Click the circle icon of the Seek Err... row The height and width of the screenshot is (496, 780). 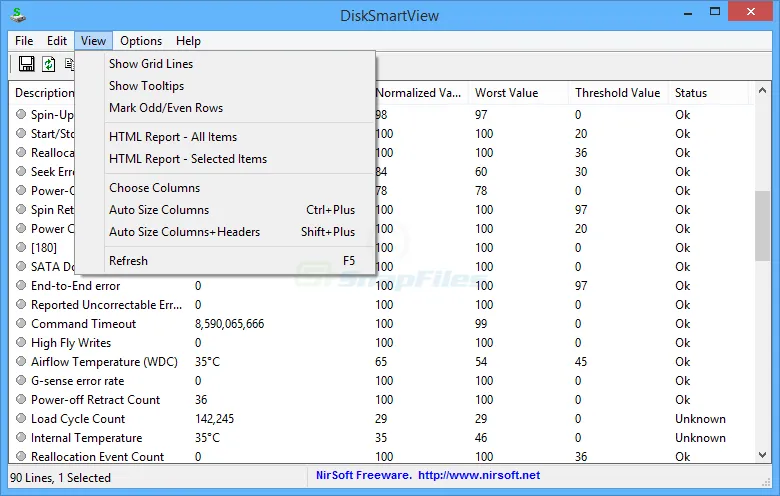pos(21,172)
